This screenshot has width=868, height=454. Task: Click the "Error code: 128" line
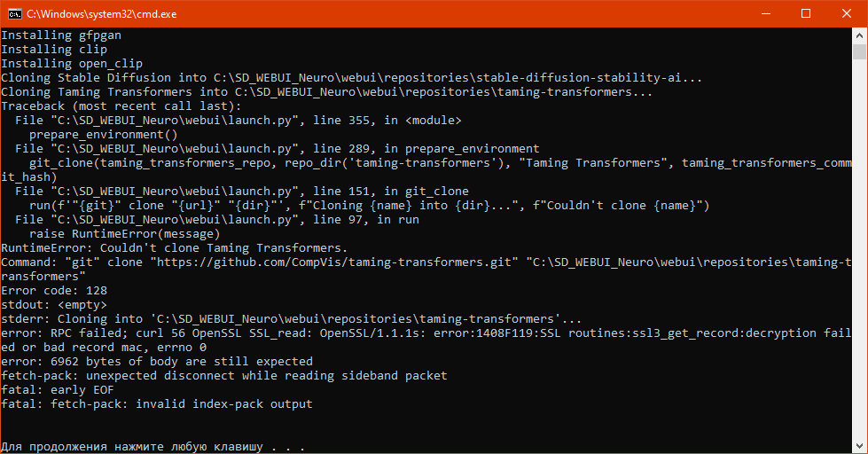(54, 290)
